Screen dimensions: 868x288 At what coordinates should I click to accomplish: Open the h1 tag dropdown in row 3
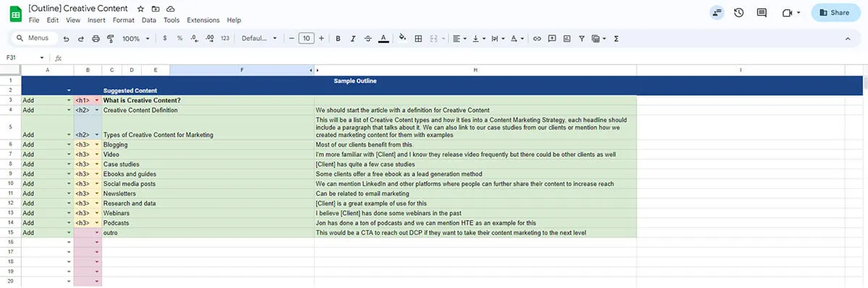tap(97, 101)
